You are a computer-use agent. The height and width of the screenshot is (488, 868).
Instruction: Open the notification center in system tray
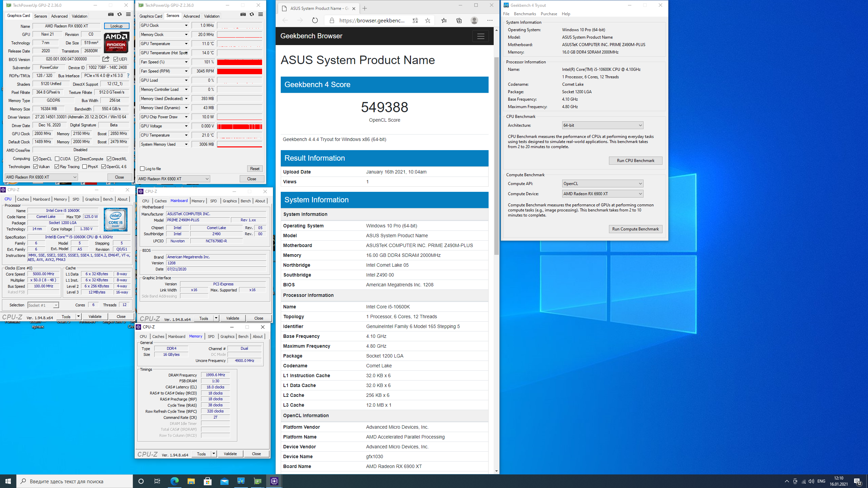(857, 481)
